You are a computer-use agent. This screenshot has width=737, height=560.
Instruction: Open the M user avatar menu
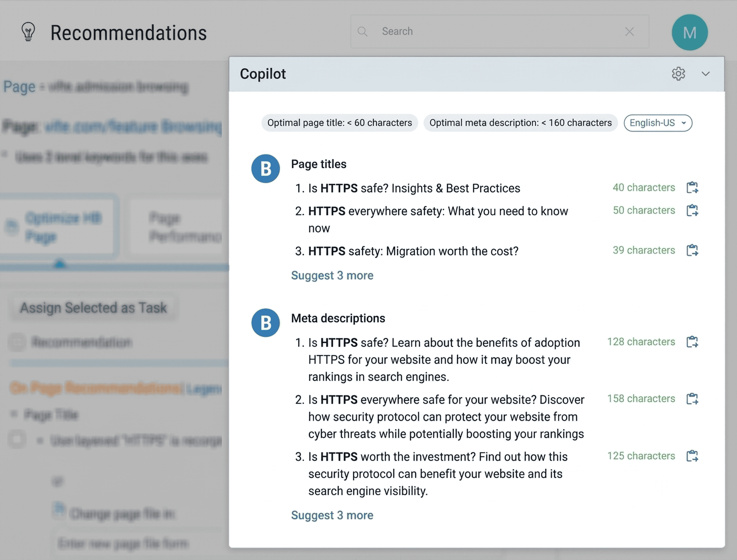click(689, 32)
